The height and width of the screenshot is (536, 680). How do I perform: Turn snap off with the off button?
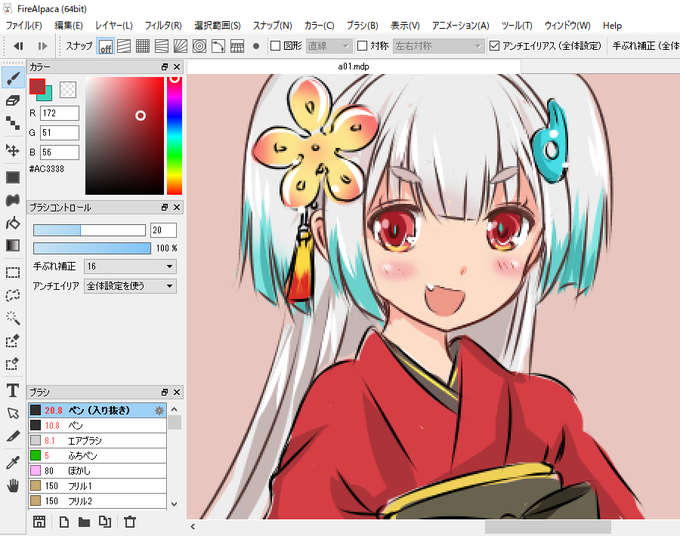tap(106, 46)
